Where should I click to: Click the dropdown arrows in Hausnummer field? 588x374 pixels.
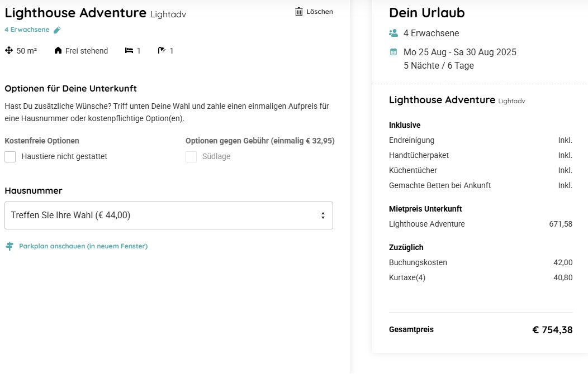(x=323, y=215)
